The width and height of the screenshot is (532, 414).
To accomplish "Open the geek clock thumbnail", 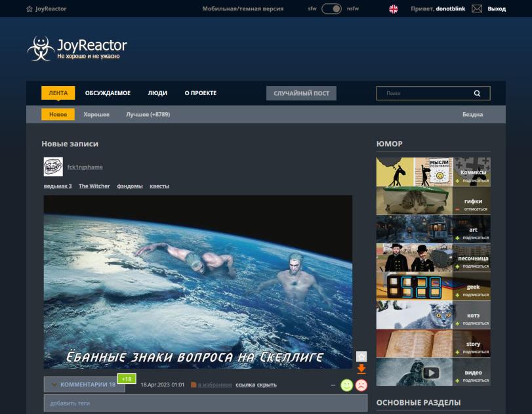I will click(x=415, y=285).
